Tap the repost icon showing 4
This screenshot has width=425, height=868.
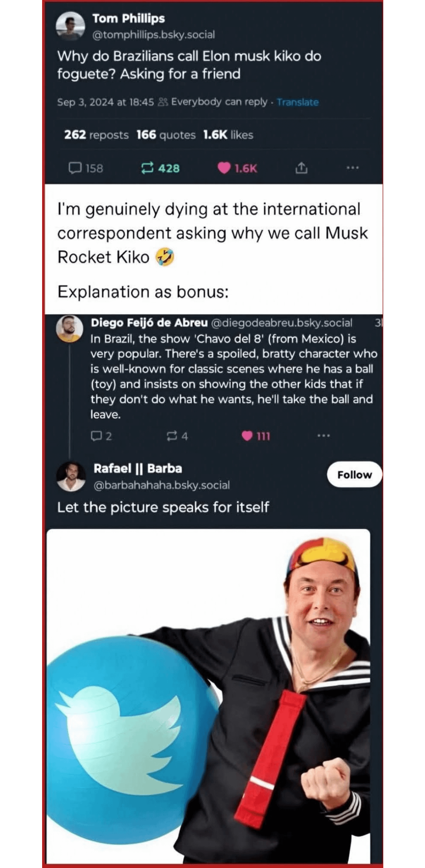click(x=172, y=436)
